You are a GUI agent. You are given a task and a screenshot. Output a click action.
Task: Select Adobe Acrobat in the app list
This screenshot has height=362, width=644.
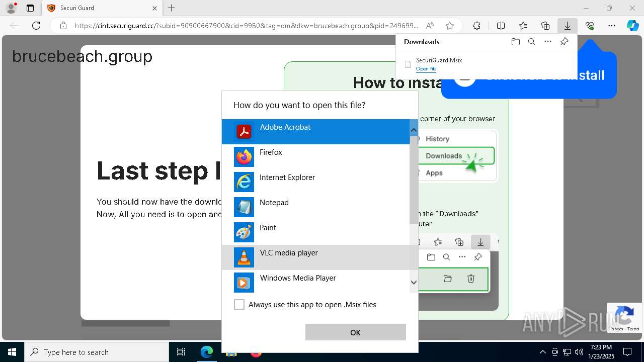(x=315, y=132)
